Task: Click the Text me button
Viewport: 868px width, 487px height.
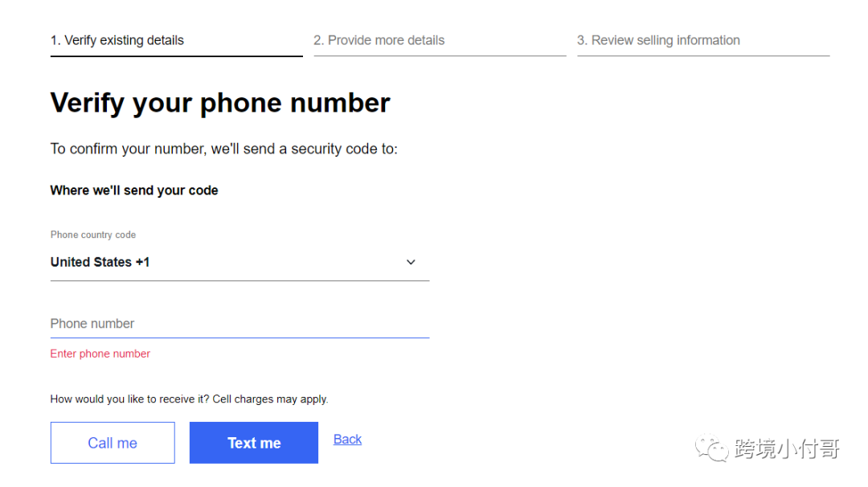Action: pyautogui.click(x=254, y=443)
